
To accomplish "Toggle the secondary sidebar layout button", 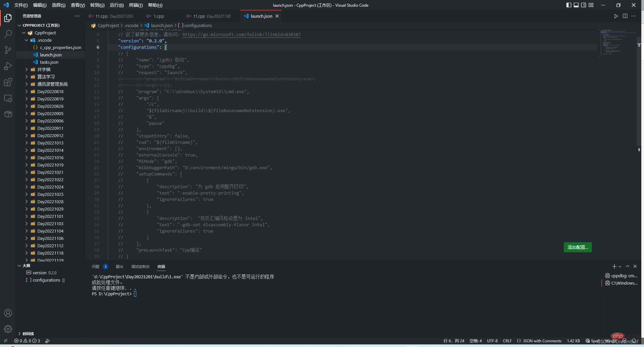I will tap(584, 5).
